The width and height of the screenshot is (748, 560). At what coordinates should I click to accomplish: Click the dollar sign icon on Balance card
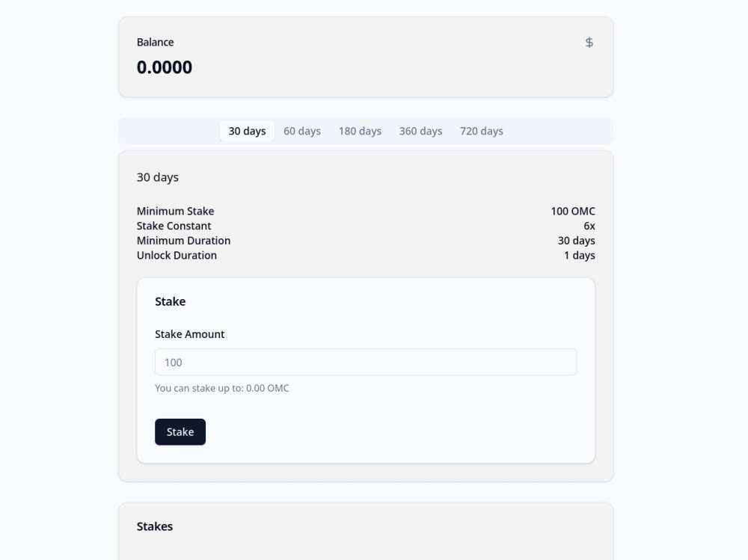point(589,42)
